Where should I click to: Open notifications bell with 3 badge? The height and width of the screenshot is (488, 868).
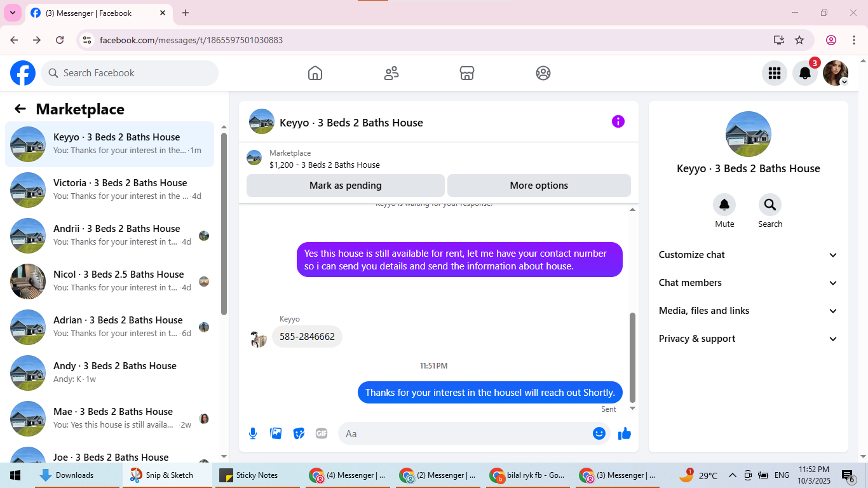(805, 73)
